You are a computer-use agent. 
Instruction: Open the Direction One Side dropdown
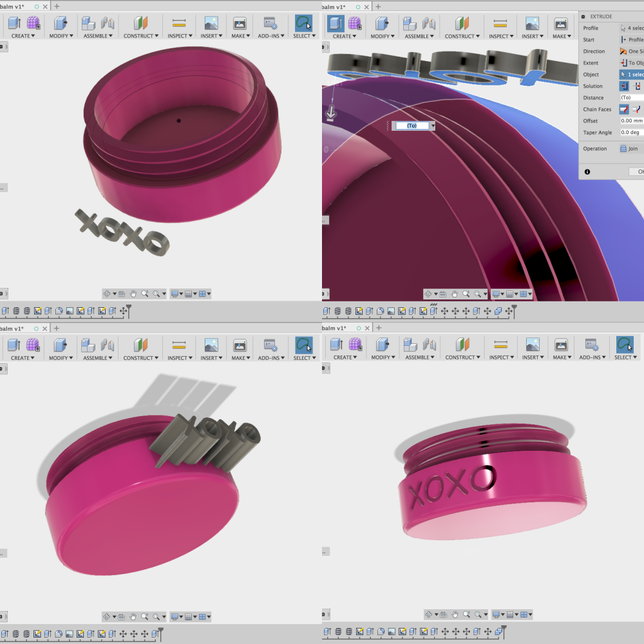click(631, 52)
